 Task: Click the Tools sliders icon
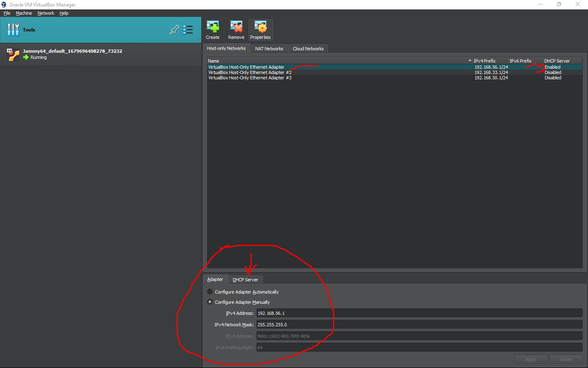[x=13, y=29]
